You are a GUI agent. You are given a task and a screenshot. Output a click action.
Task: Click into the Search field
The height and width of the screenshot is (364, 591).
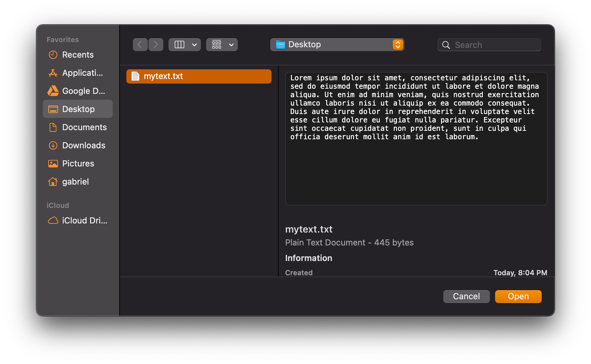coord(489,45)
